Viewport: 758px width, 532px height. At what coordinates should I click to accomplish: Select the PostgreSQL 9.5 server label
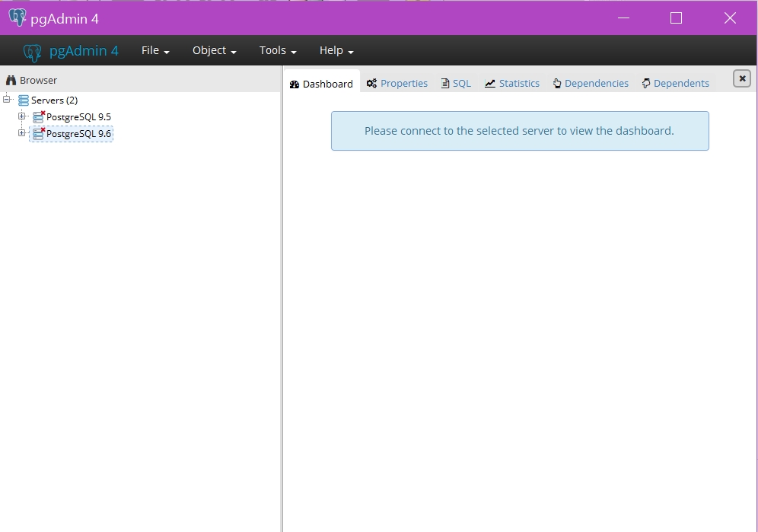(78, 117)
